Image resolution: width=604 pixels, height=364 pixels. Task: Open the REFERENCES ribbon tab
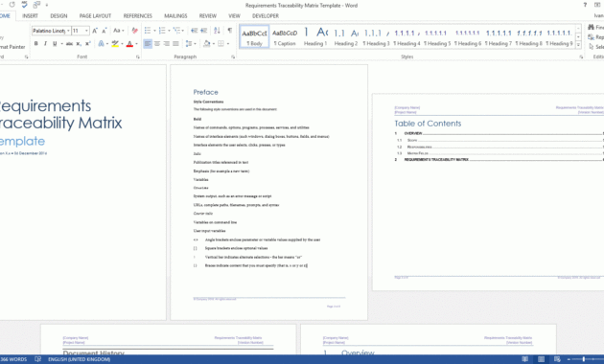[137, 15]
